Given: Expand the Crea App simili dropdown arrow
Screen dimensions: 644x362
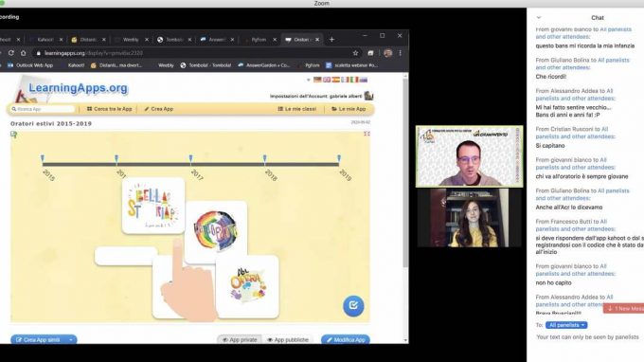Looking at the screenshot, I should coord(71,340).
